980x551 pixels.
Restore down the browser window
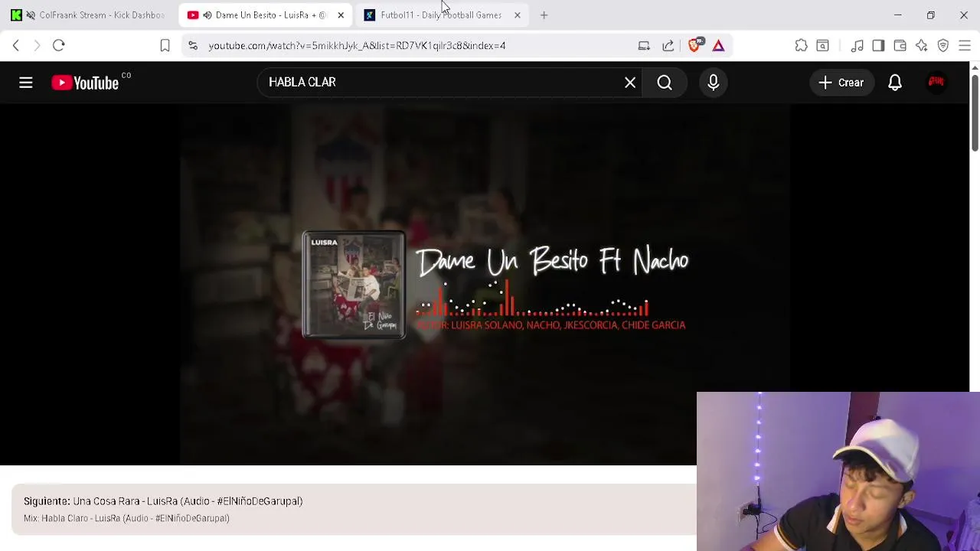pos(931,15)
